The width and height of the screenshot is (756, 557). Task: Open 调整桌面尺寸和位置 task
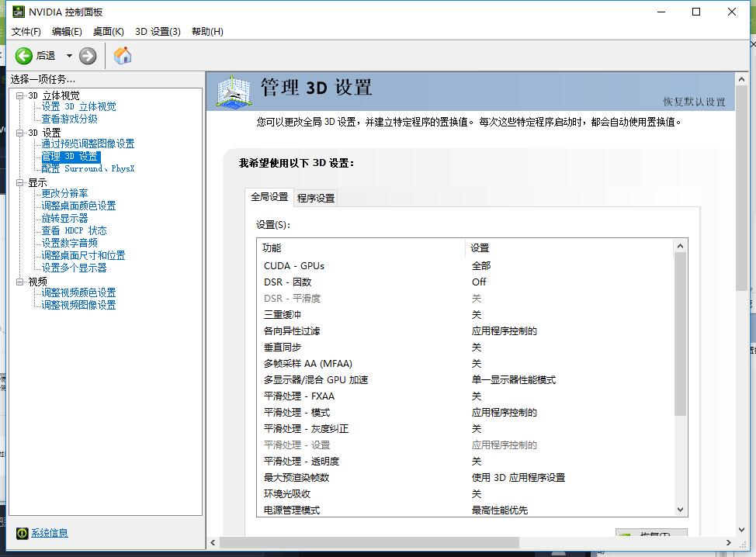(83, 255)
